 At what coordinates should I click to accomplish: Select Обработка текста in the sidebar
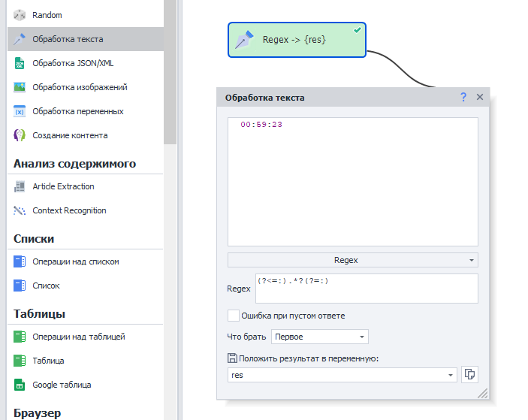pyautogui.click(x=86, y=39)
